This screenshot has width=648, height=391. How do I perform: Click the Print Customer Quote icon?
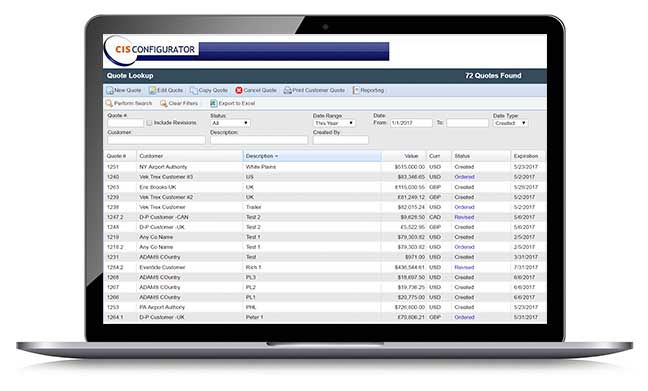point(287,90)
